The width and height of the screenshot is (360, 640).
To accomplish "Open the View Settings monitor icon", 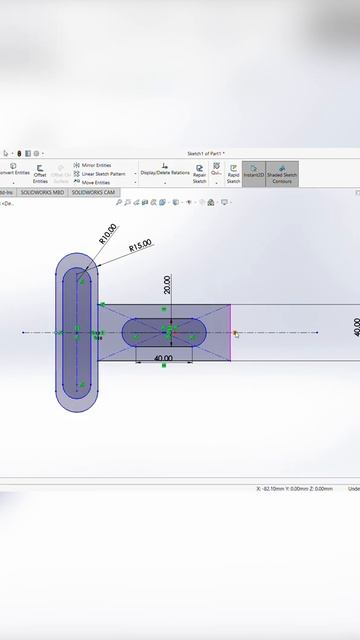I will point(224,202).
